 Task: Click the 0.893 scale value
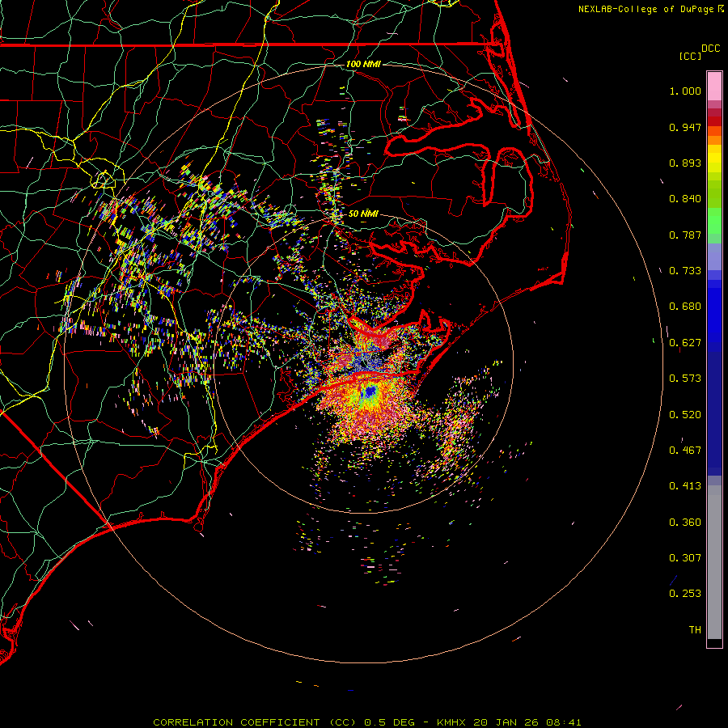click(685, 163)
